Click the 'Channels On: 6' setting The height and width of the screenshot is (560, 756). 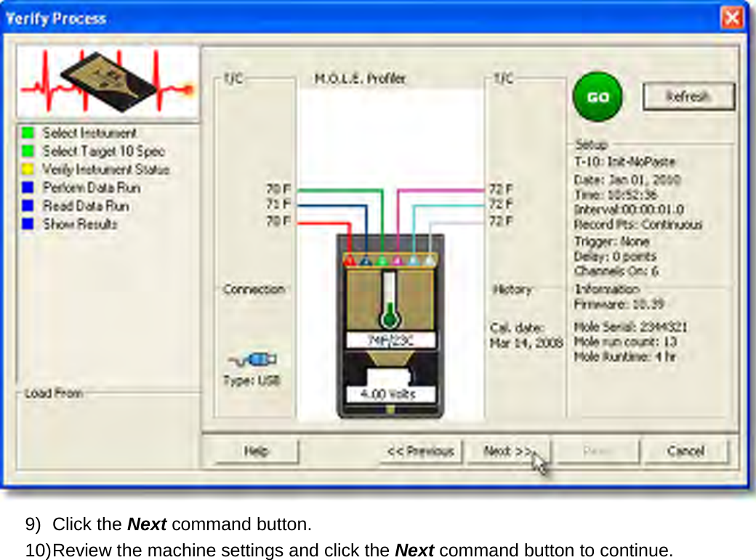(x=616, y=271)
